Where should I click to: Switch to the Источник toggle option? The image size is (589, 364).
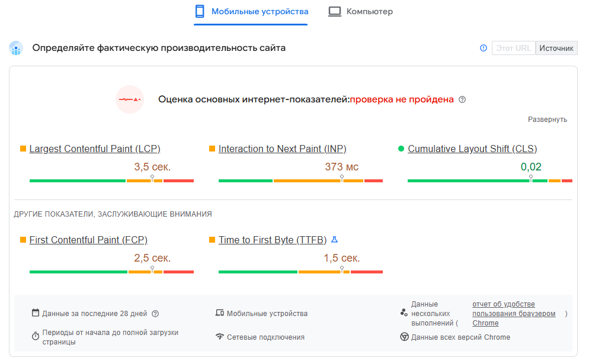[556, 48]
